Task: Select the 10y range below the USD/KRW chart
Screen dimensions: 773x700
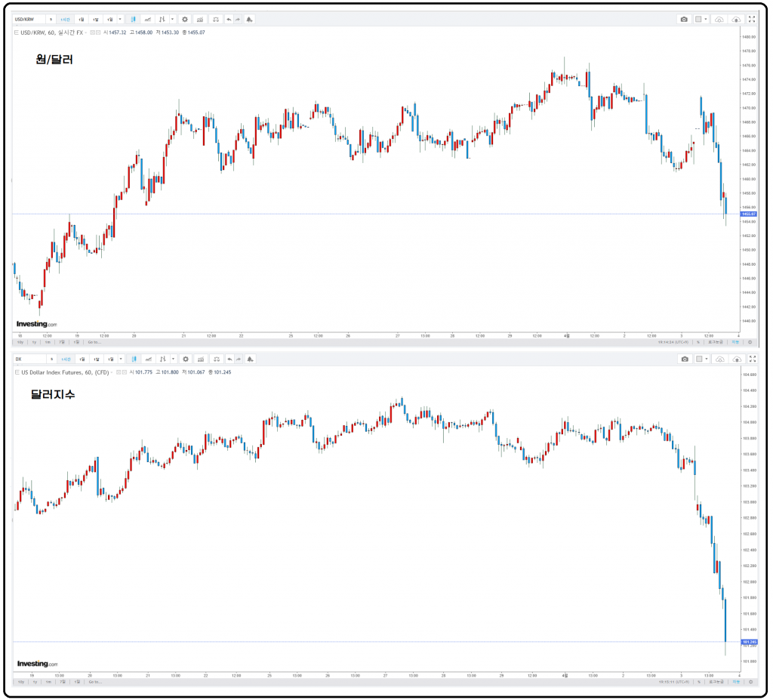Action: click(20, 342)
